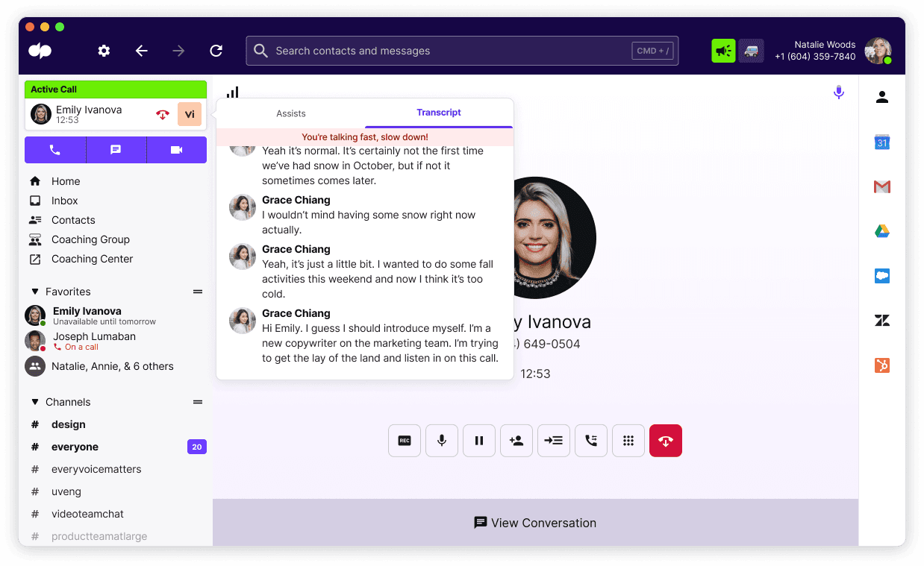
Task: Switch to the Assists tab
Action: pos(290,113)
